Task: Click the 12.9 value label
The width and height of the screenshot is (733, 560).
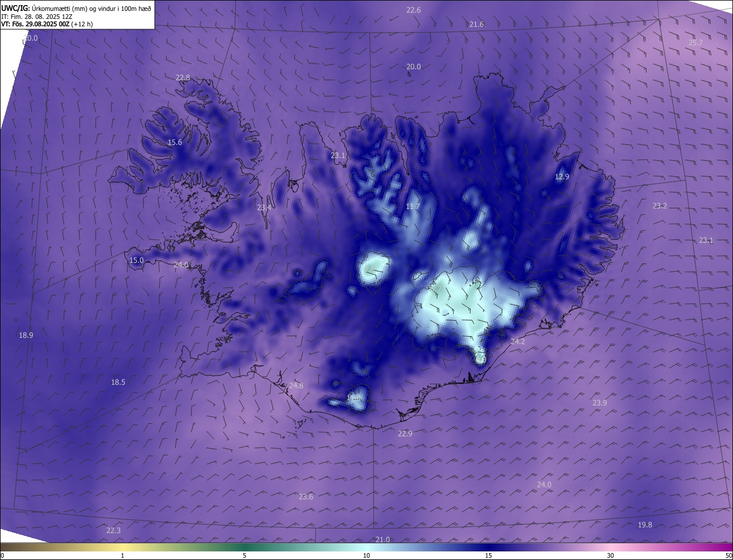Action: pos(562,177)
